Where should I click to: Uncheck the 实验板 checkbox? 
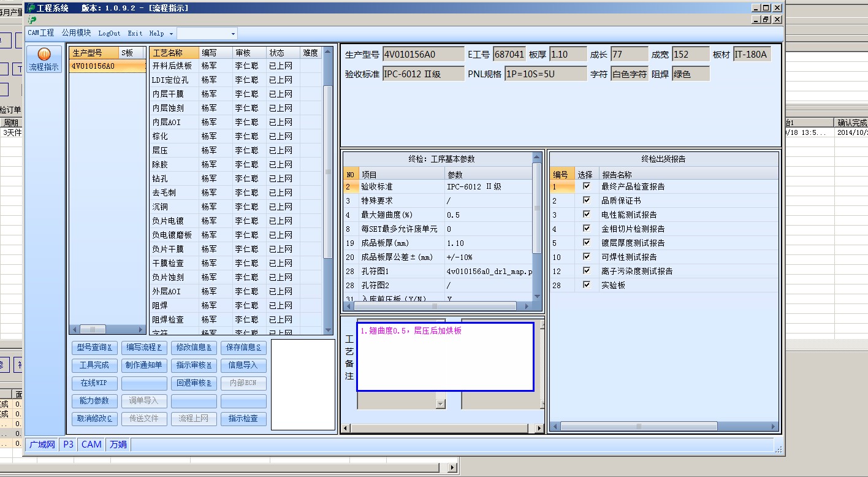pos(587,284)
